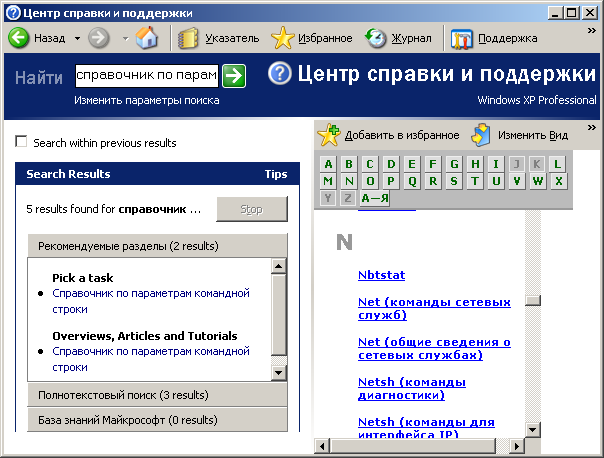Click the results list scrollbar thumb
Image resolution: width=604 pixels, height=458 pixels.
pos(279,315)
